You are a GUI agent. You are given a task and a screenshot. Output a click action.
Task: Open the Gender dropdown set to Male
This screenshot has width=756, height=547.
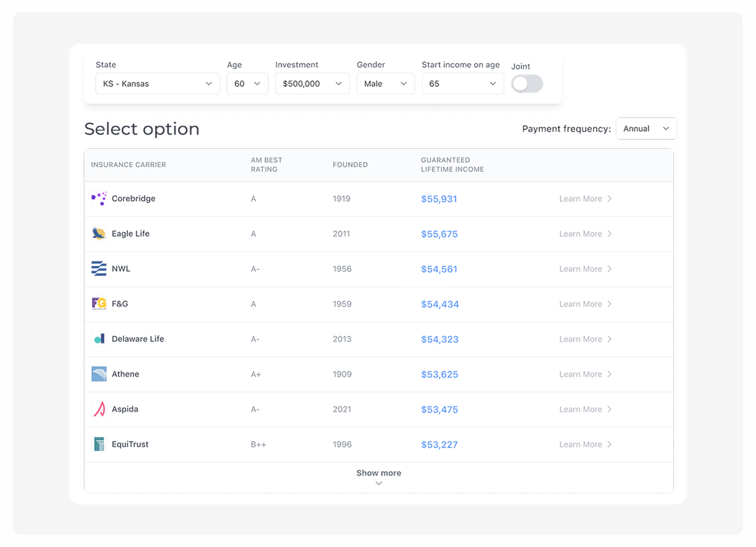[386, 84]
